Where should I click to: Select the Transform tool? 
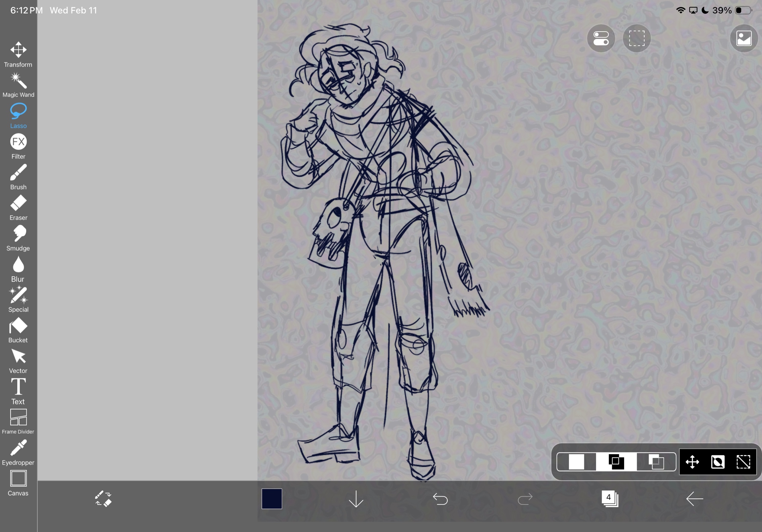[18, 54]
